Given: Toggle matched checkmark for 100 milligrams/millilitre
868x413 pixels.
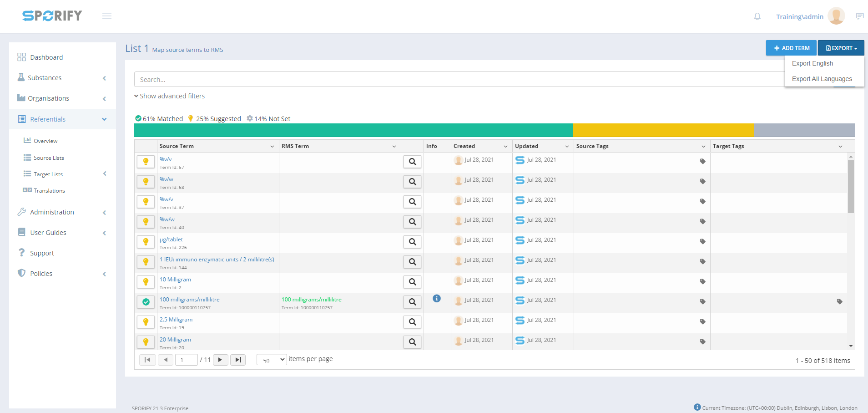Looking at the screenshot, I should coord(146,302).
